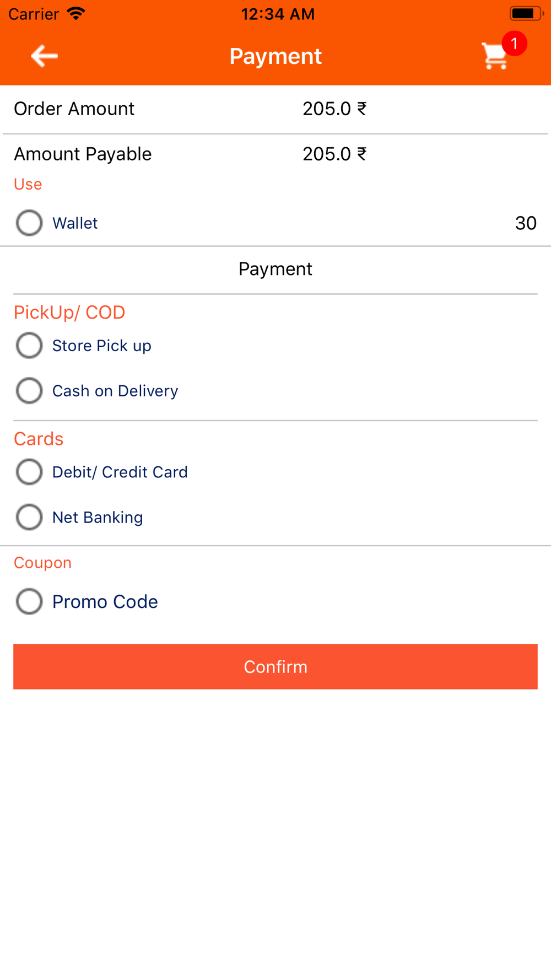
Task: Choose Cash on Delivery radio button
Action: click(x=29, y=391)
